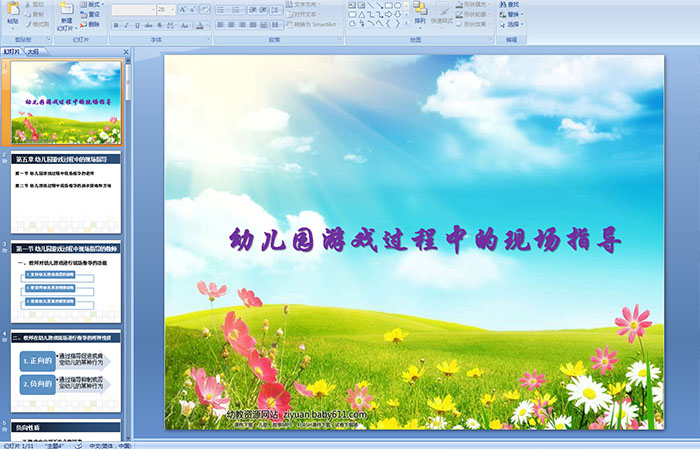Click the Convert to SmartArt icon

coord(291,24)
